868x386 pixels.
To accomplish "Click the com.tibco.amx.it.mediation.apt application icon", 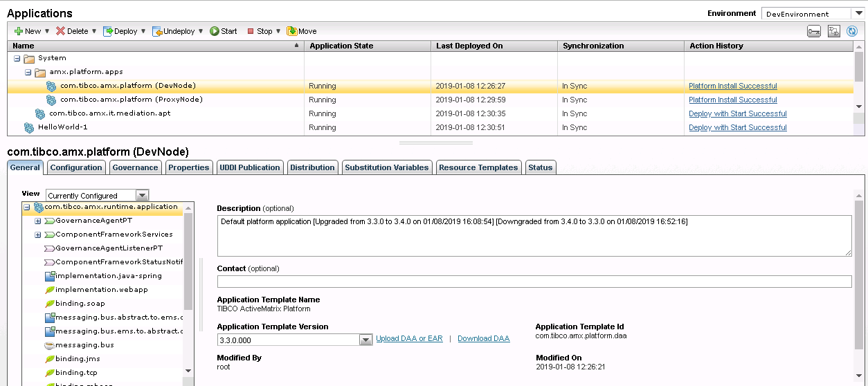I will (40, 113).
